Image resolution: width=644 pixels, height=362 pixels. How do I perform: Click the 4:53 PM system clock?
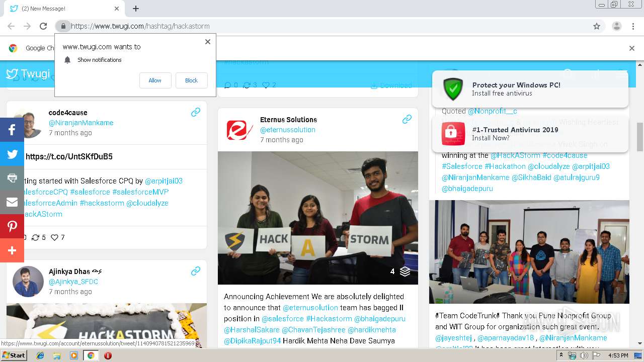click(x=618, y=355)
